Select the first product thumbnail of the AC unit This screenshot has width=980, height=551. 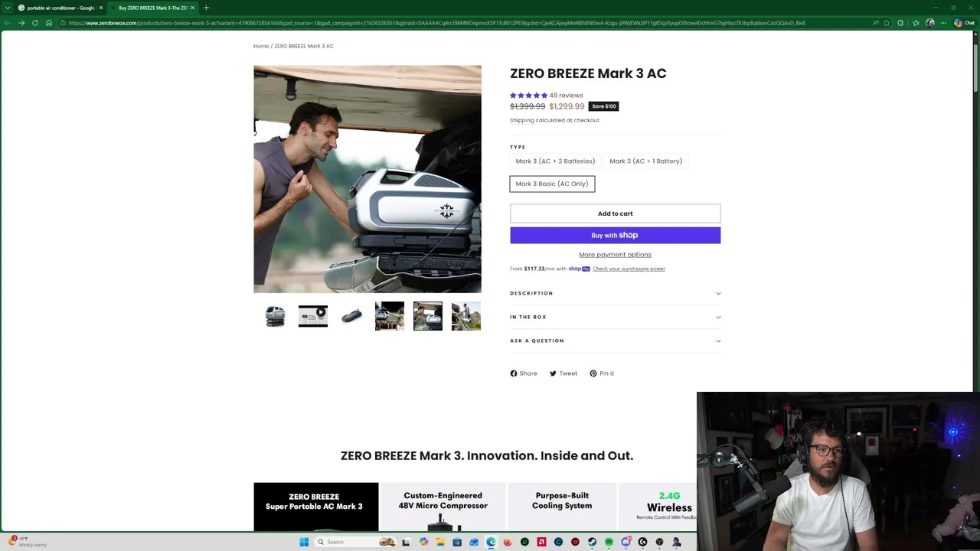275,316
